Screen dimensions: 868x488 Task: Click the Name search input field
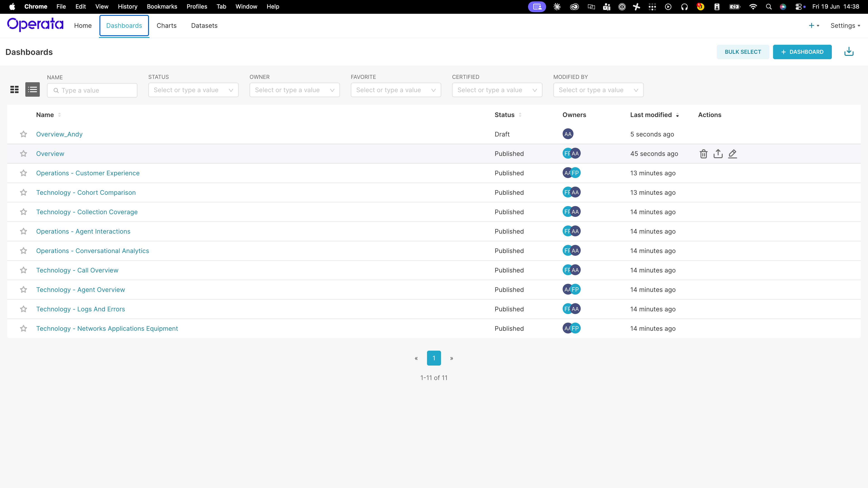point(92,90)
